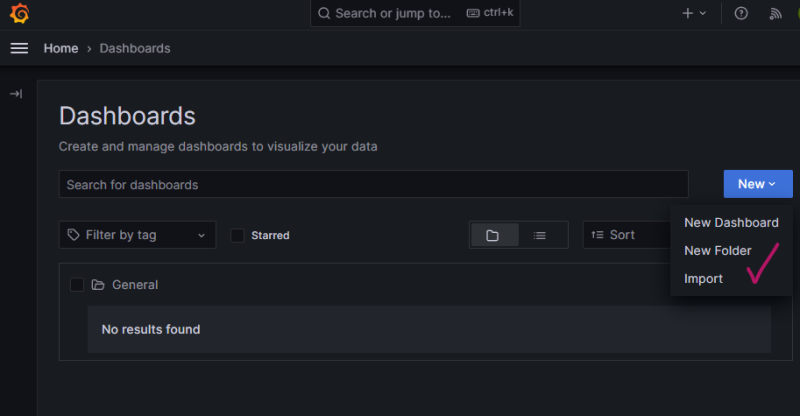Image resolution: width=800 pixels, height=416 pixels.
Task: Switch to list view layout
Action: click(x=540, y=235)
